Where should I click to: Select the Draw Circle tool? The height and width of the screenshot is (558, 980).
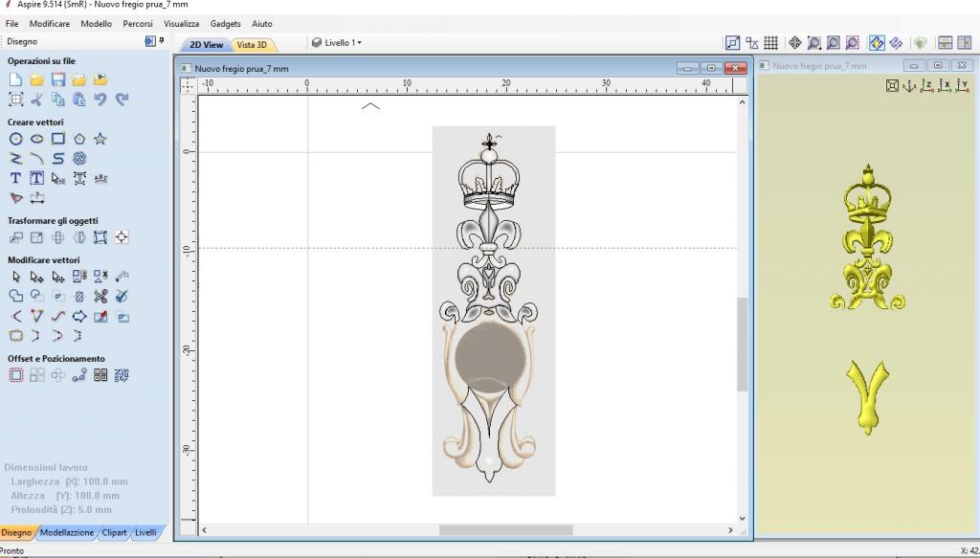(15, 139)
